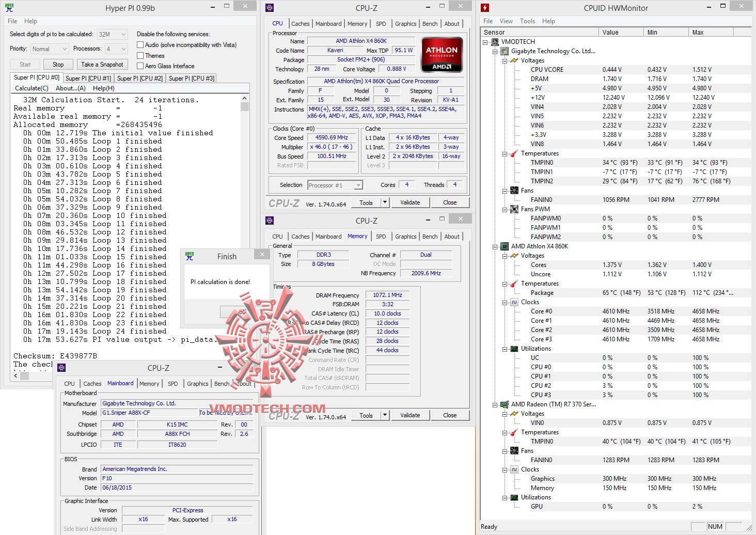The height and width of the screenshot is (535, 756).
Task: Click the Tools button in the memory CPU-Z window
Action: (x=366, y=415)
